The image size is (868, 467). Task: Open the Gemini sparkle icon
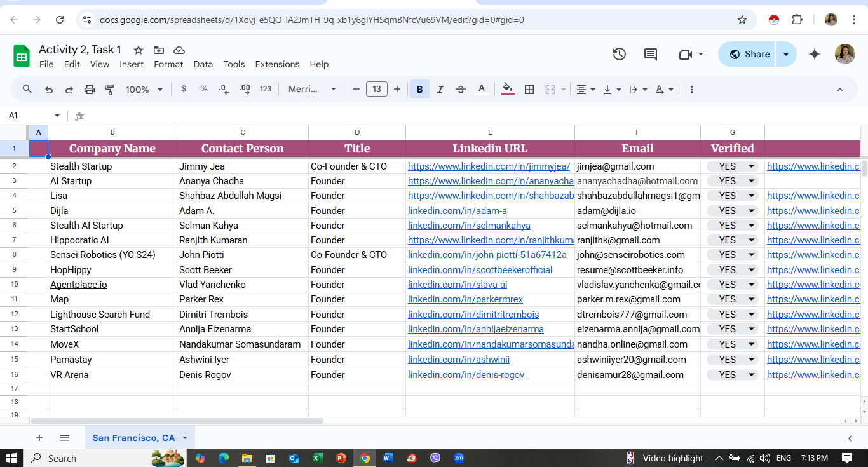[815, 55]
